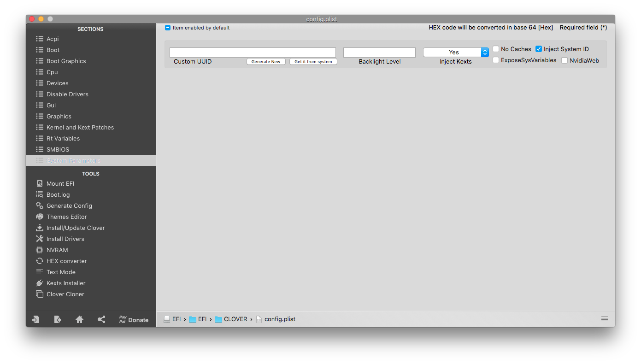The image size is (641, 364).
Task: Select the System Parameters section
Action: (x=91, y=160)
